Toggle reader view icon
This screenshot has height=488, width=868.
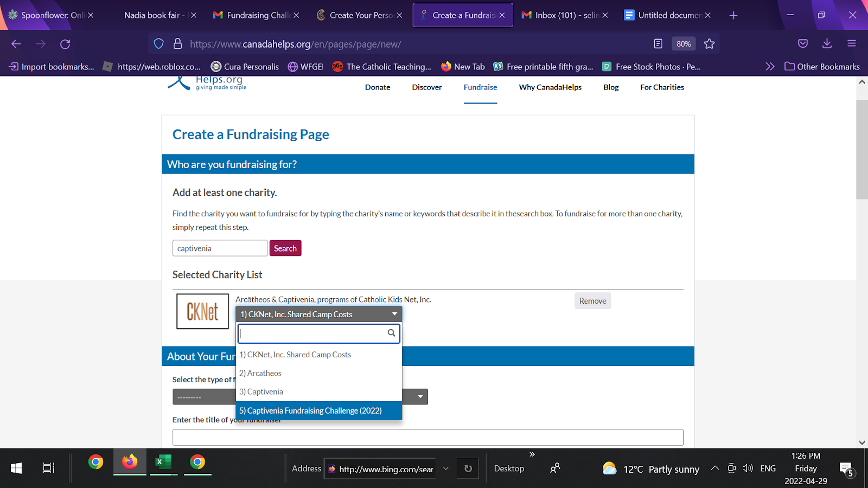(658, 44)
